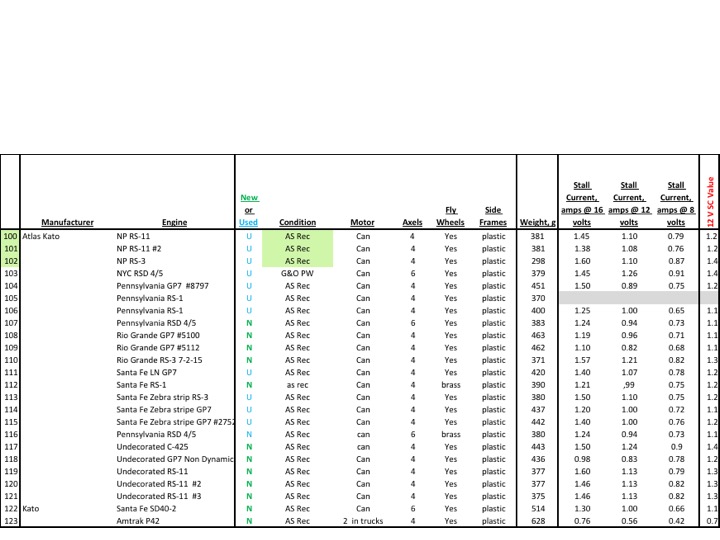Click the 12 volt stall value ,99
Image resolution: width=720 pixels, height=540 pixels.
pos(629,385)
